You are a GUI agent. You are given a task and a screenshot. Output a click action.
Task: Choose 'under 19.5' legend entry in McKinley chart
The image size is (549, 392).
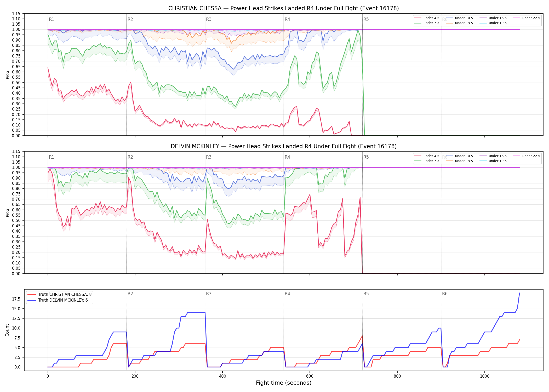click(493, 161)
